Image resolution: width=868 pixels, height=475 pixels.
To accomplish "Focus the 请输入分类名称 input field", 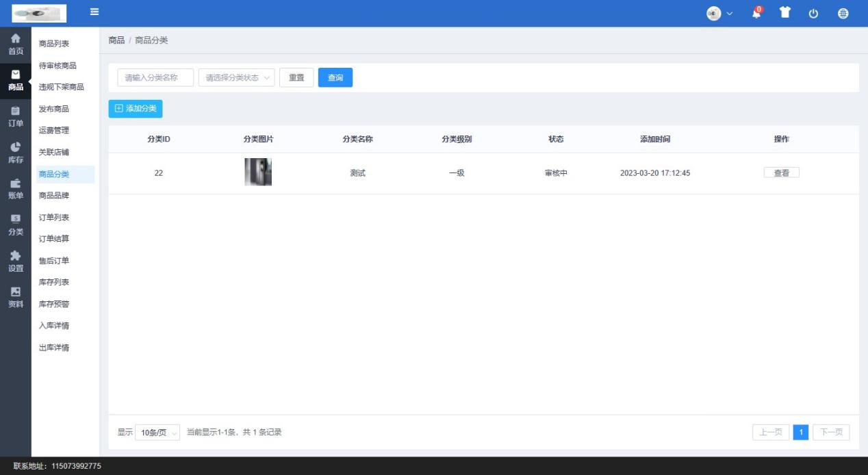I will coord(155,77).
